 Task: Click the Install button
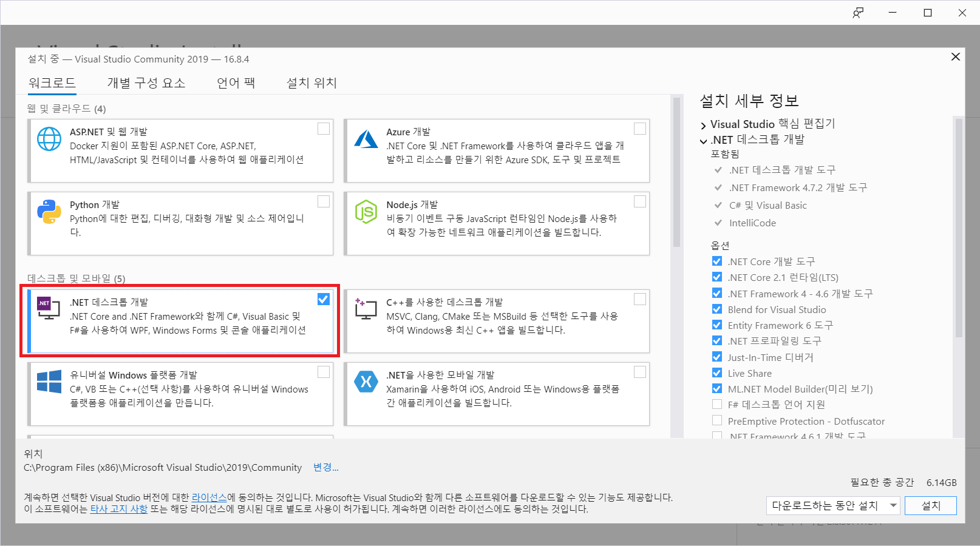tap(931, 505)
